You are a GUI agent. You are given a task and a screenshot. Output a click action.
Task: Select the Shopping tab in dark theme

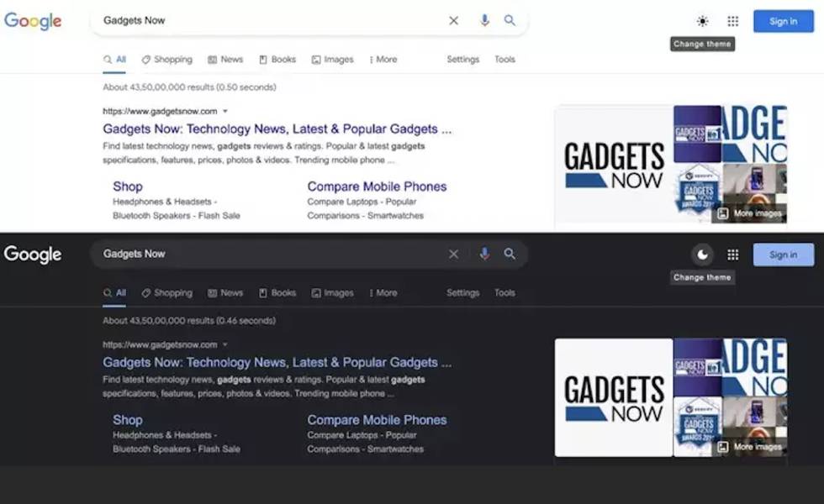[167, 293]
